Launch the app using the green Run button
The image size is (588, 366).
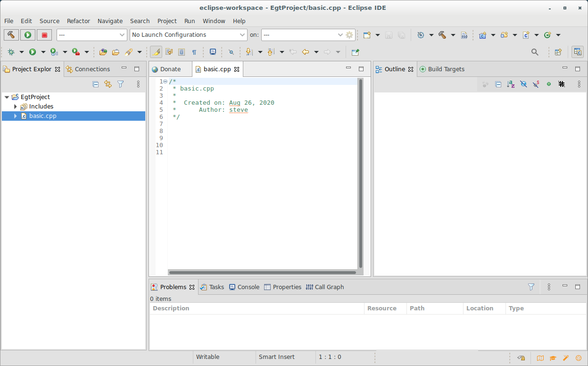pyautogui.click(x=27, y=34)
